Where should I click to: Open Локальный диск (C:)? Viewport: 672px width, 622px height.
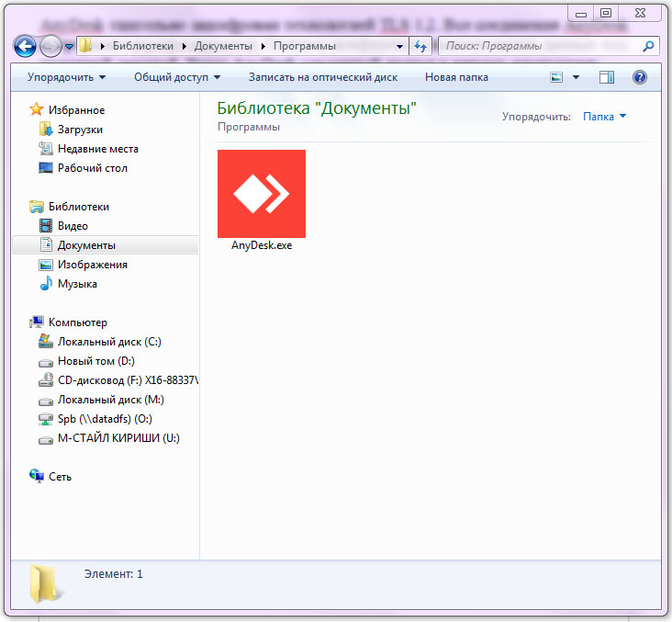(x=110, y=342)
